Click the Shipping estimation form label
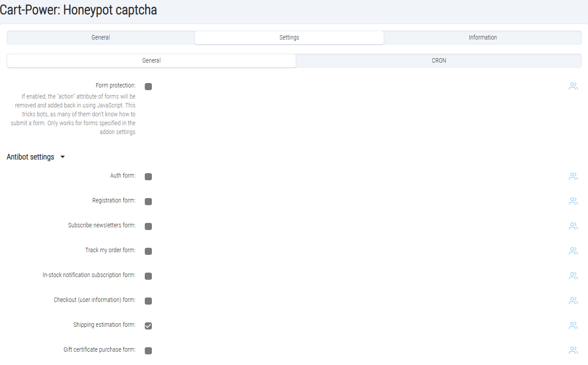This screenshot has height=365, width=588. point(104,325)
